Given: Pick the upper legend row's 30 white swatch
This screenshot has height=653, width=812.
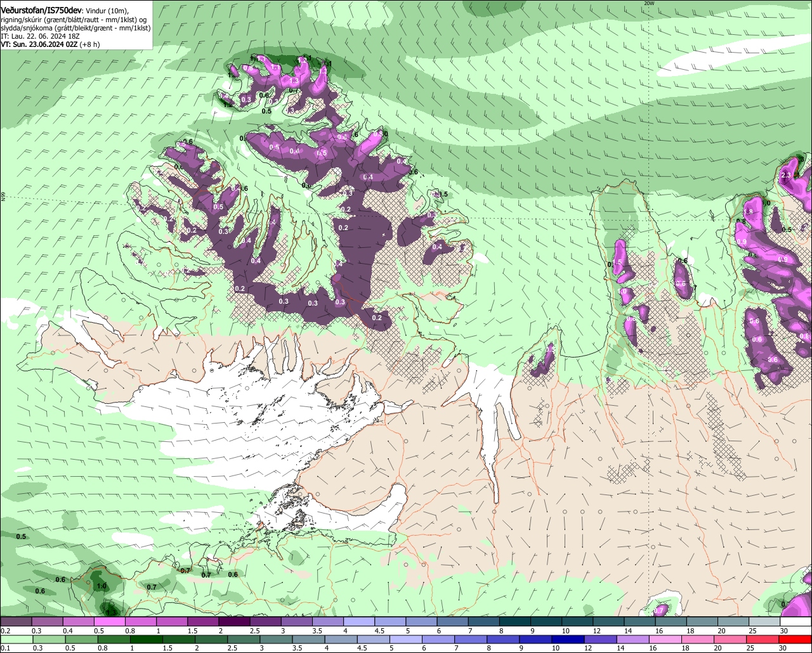Looking at the screenshot, I should [796, 621].
